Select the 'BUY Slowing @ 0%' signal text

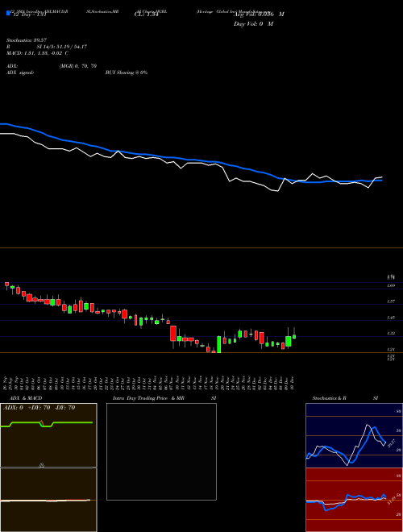click(127, 73)
